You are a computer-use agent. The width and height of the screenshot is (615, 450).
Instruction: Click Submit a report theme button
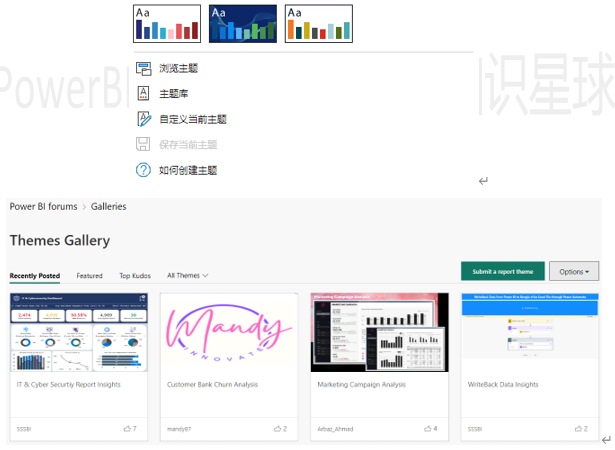tap(503, 271)
